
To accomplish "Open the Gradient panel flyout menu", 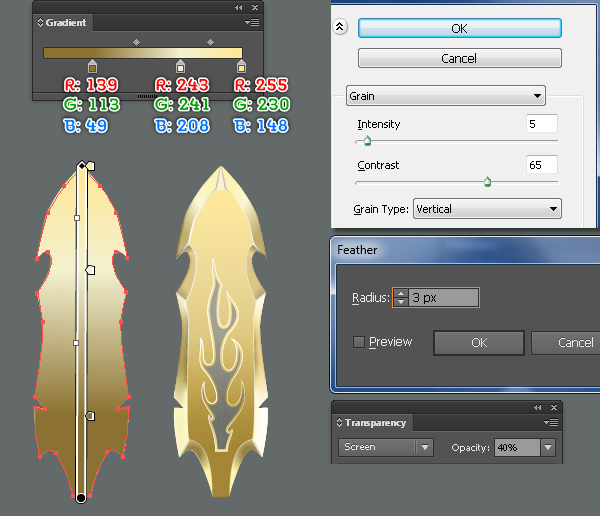I will pyautogui.click(x=252, y=23).
